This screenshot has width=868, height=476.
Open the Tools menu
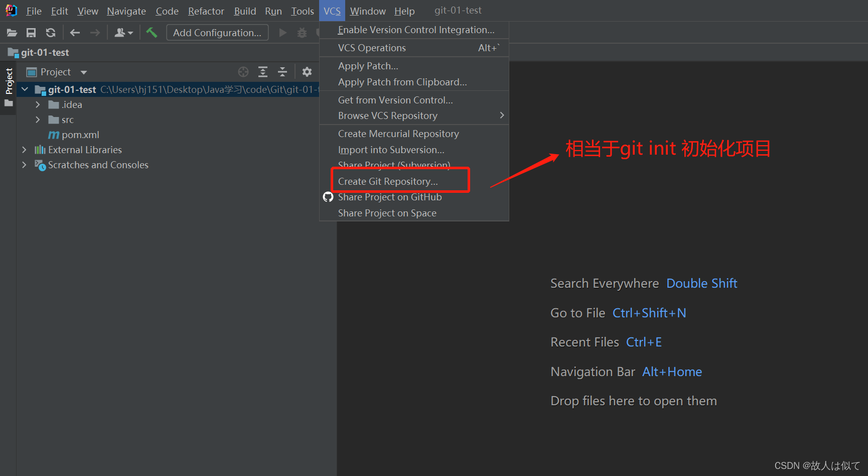click(303, 11)
